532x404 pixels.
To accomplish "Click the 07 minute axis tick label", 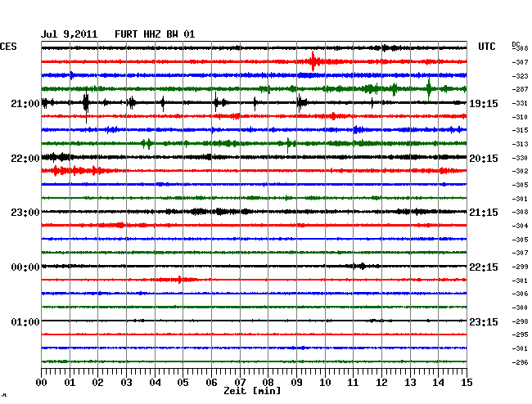I will click(x=240, y=382).
